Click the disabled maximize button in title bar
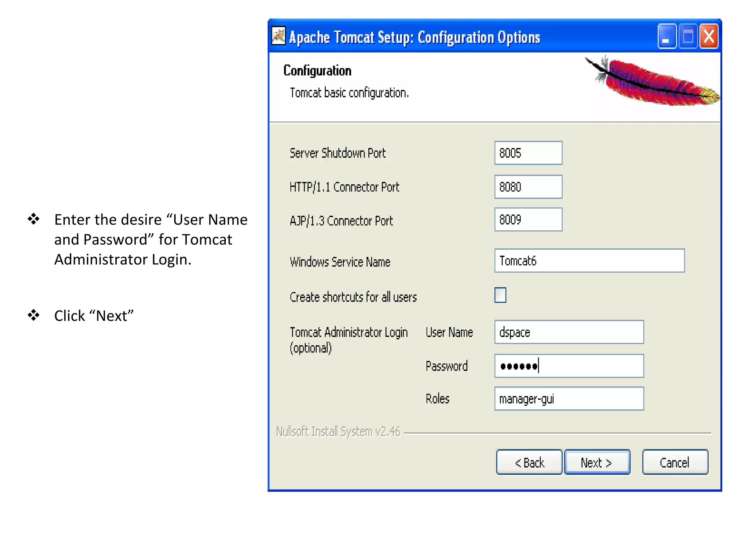This screenshot has height=560, width=747. coord(688,36)
